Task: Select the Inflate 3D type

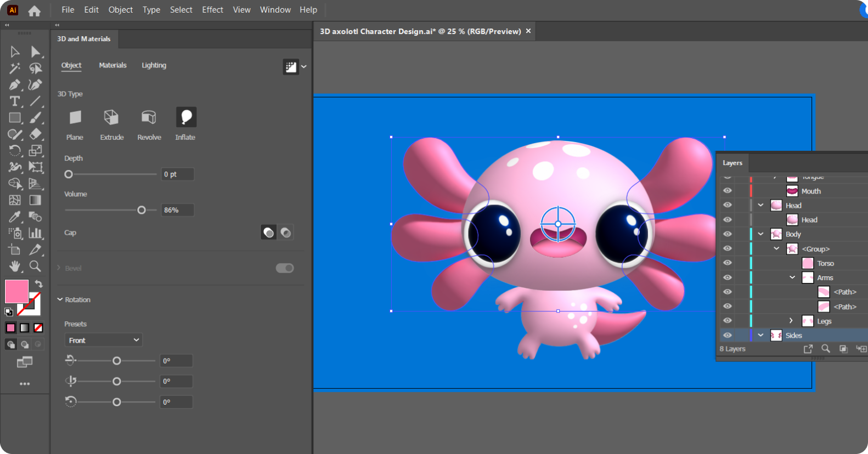Action: [185, 117]
